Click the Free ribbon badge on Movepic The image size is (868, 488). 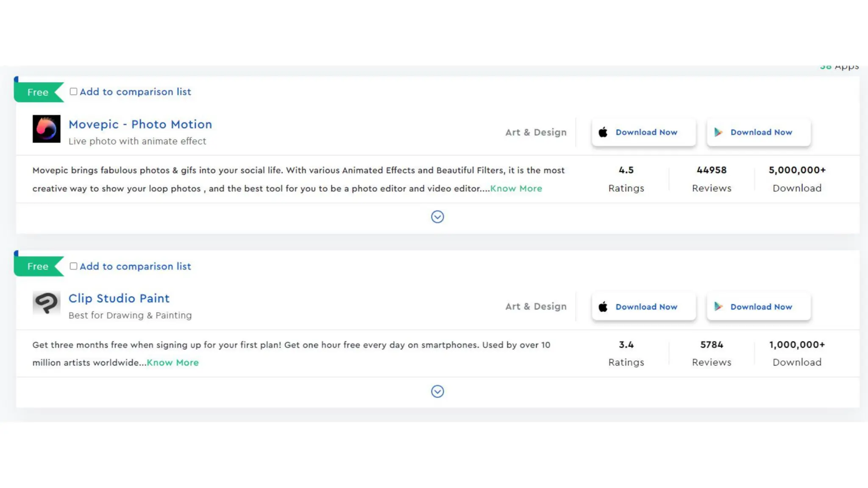[38, 92]
